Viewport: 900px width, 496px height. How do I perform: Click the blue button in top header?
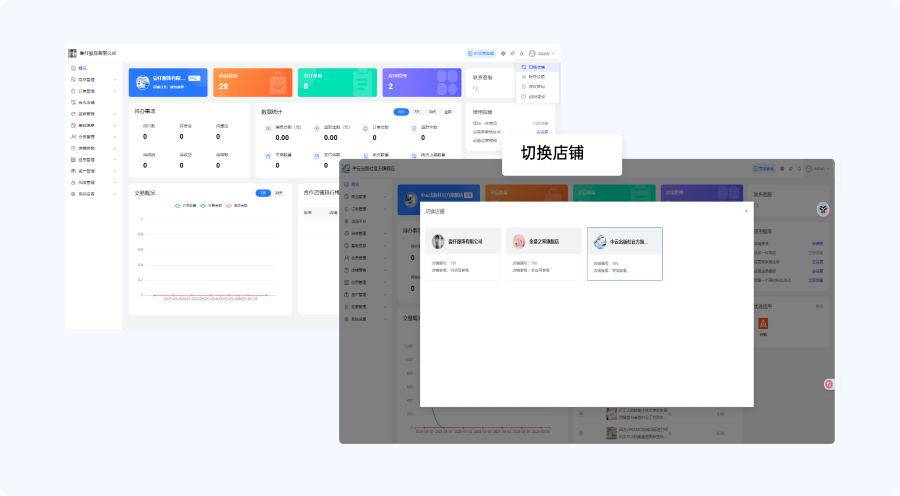coord(480,53)
